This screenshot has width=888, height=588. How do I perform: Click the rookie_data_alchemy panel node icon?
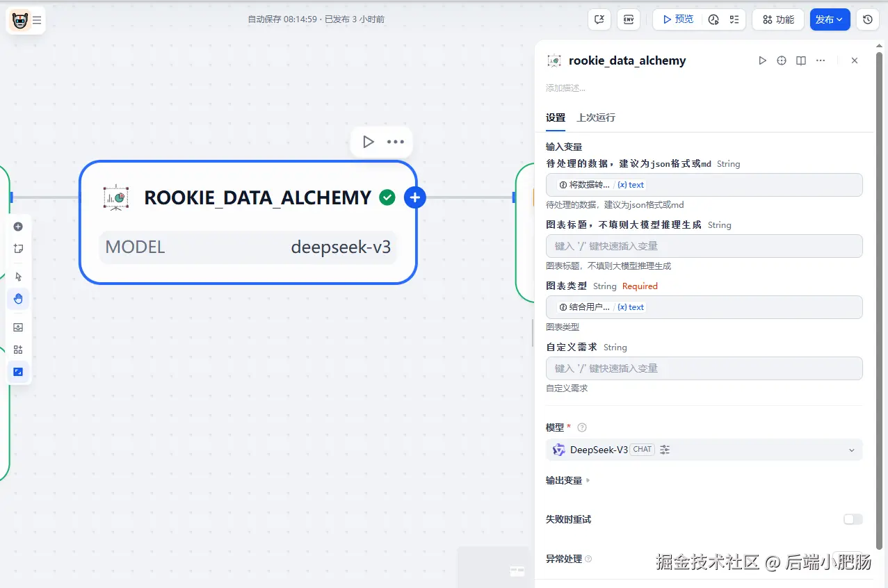(x=554, y=60)
